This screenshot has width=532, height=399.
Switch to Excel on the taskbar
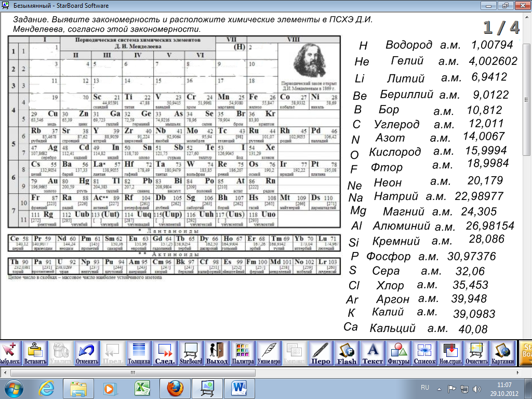click(x=142, y=389)
